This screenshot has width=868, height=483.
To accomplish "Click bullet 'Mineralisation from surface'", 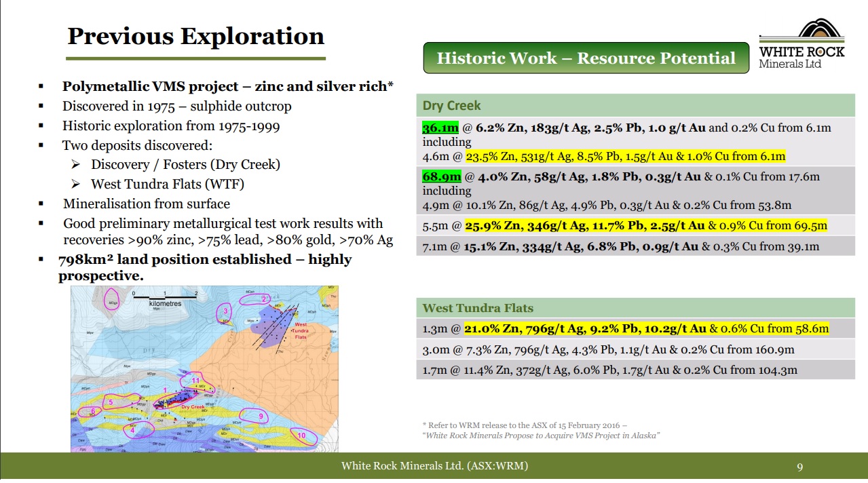I will coord(147,204).
